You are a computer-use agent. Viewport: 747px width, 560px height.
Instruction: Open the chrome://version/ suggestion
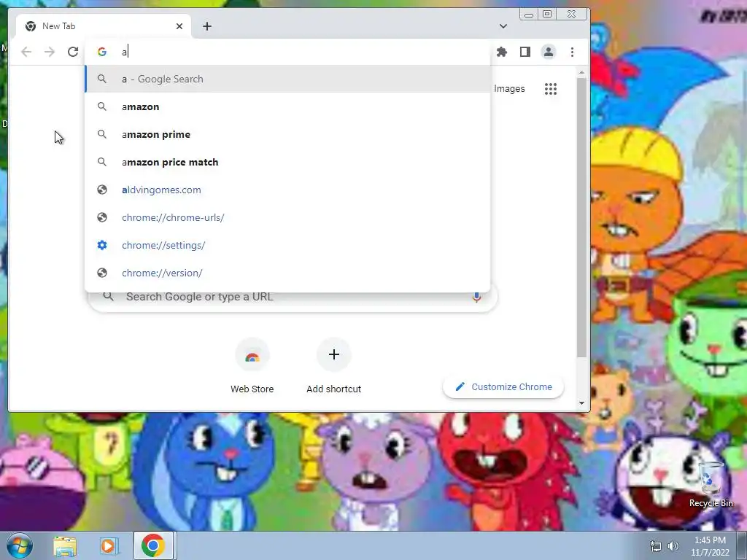[x=287, y=273]
